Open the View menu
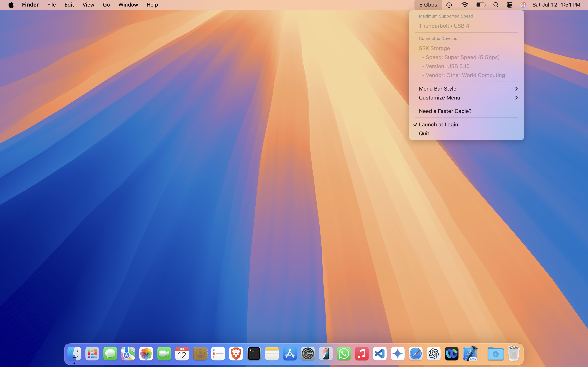 click(x=88, y=5)
